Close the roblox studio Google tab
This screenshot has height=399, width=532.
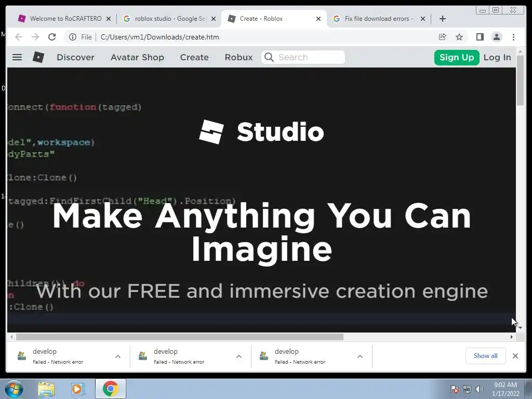[214, 19]
